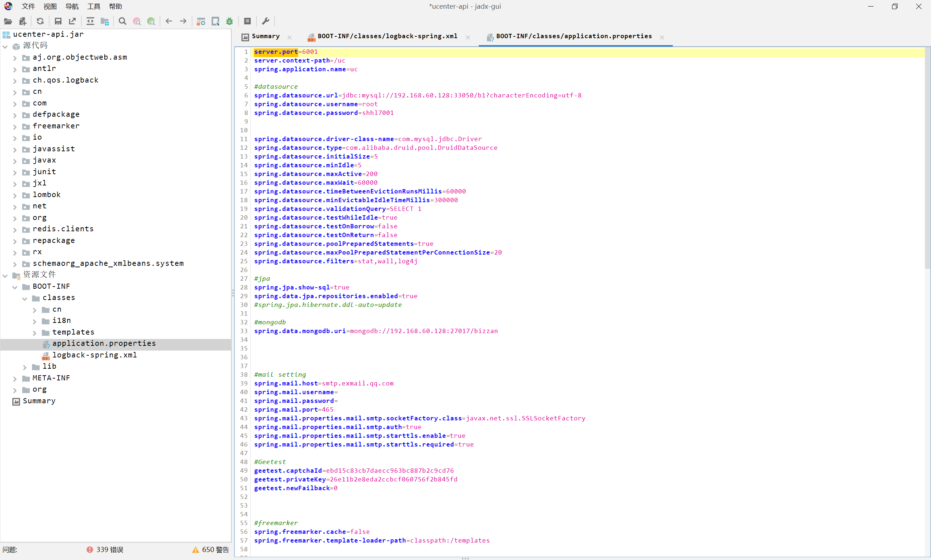
Task: Click the sync with editor icon
Action: coord(90,21)
